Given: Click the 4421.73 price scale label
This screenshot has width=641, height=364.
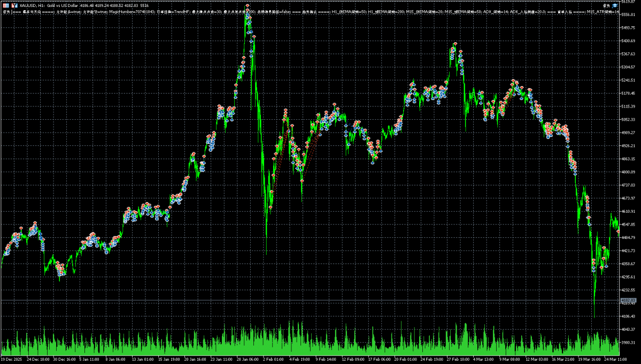Looking at the screenshot, I should (628, 251).
